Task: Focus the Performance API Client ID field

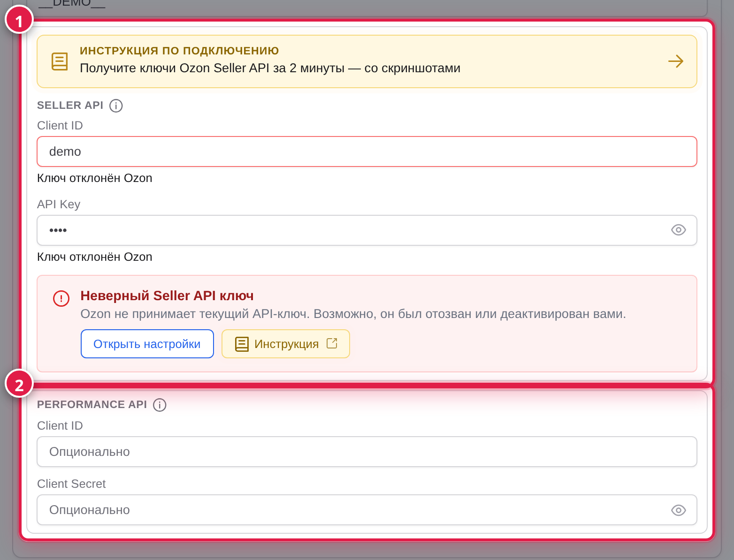Action: click(x=367, y=452)
